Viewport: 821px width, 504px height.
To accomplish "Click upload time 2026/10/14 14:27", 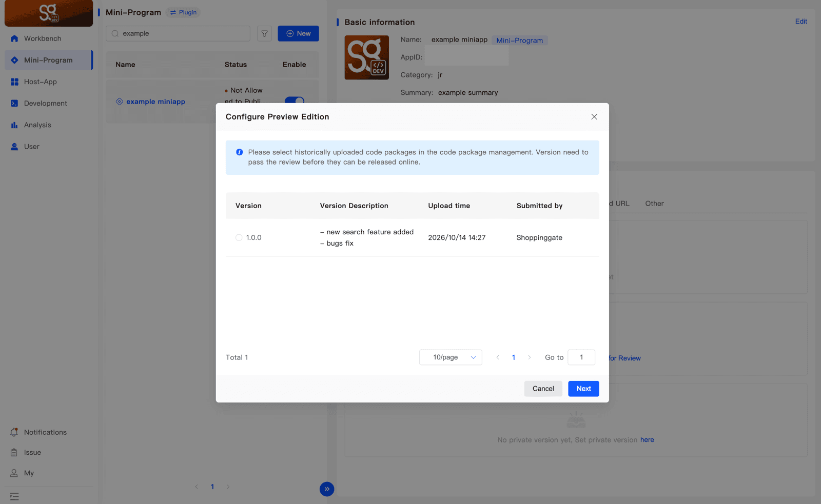I will click(457, 237).
